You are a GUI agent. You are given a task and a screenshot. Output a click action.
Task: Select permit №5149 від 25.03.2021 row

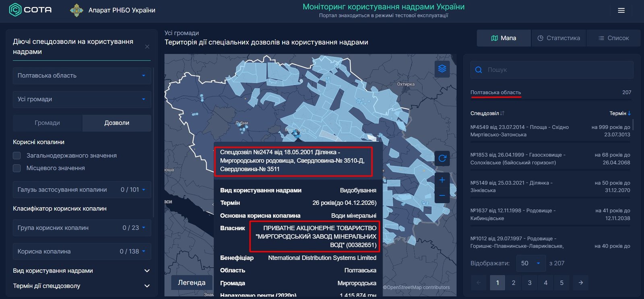point(550,187)
